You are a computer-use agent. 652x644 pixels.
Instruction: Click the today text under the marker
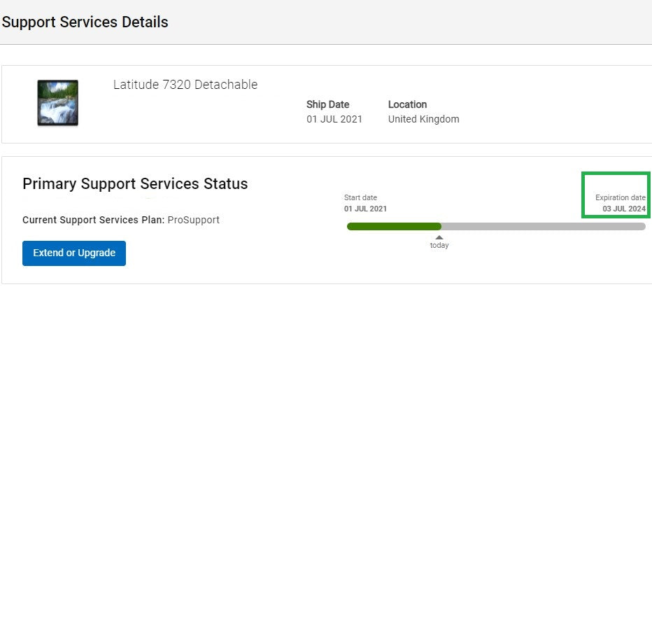pos(439,246)
